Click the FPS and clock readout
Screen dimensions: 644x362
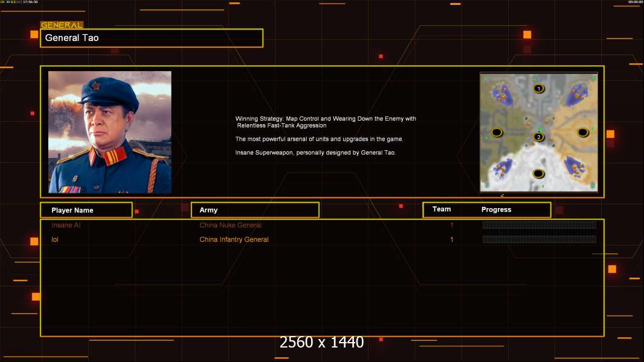(x=19, y=2)
